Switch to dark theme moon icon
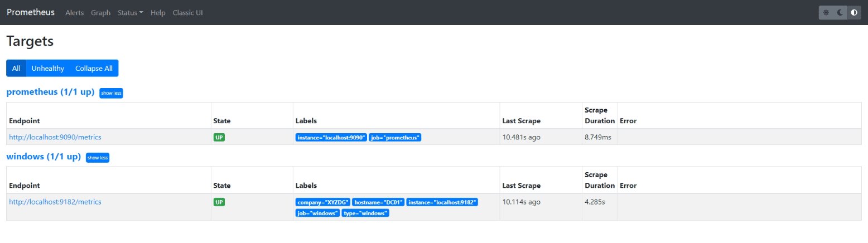The height and width of the screenshot is (243, 868). click(x=840, y=12)
